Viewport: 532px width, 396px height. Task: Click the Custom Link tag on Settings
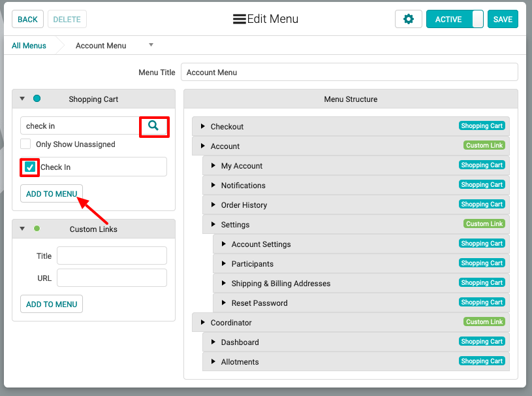point(484,223)
